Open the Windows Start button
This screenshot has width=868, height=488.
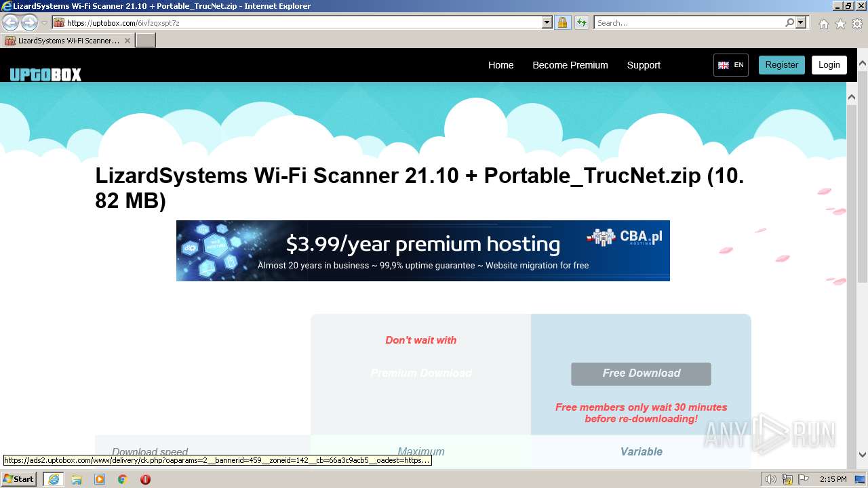coord(19,479)
